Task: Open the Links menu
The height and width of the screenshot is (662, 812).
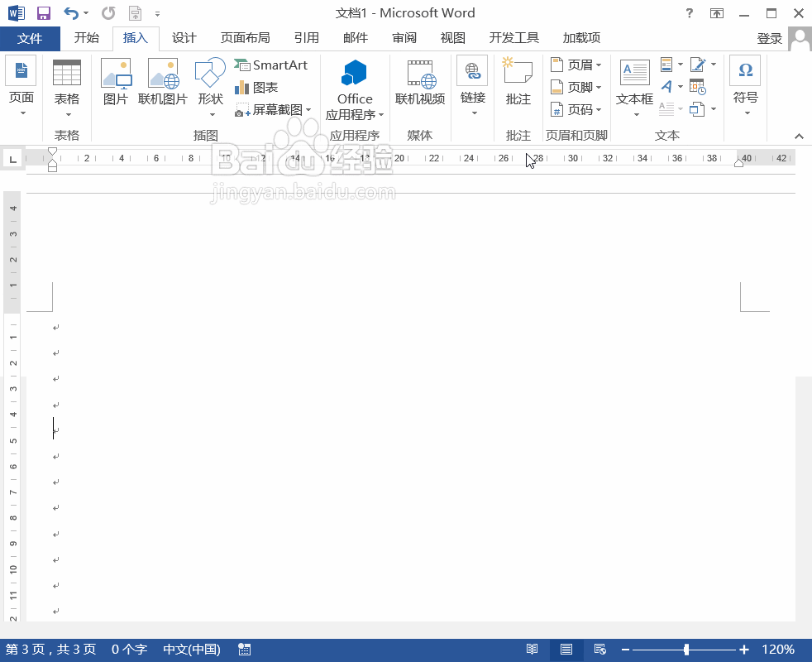Action: pyautogui.click(x=473, y=86)
